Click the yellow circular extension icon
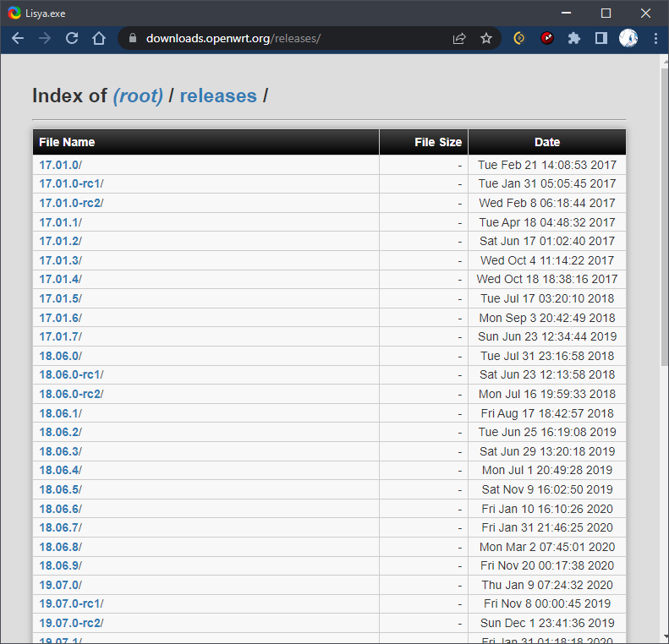This screenshot has height=644, width=669. click(x=519, y=38)
